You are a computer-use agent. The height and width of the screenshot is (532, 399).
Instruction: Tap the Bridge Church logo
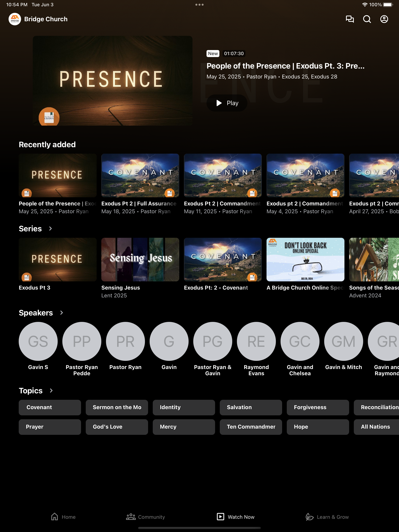[x=15, y=19]
